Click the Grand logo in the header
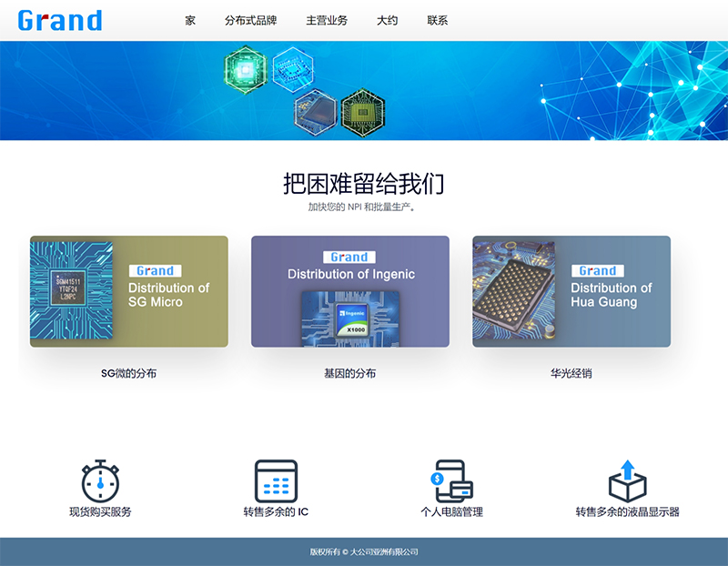Viewport: 728px width, 566px height. point(60,20)
